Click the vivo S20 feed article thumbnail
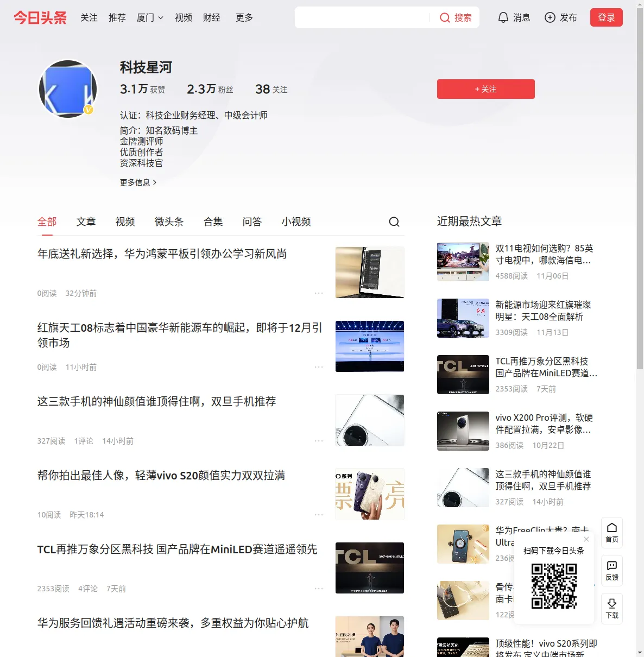Screen dimensions: 644x657 [370, 494]
